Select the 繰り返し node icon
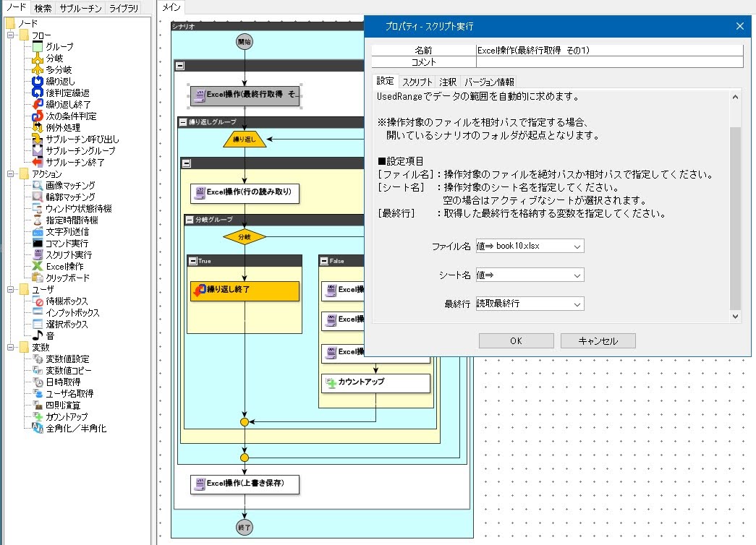The width and height of the screenshot is (756, 545). (x=38, y=82)
